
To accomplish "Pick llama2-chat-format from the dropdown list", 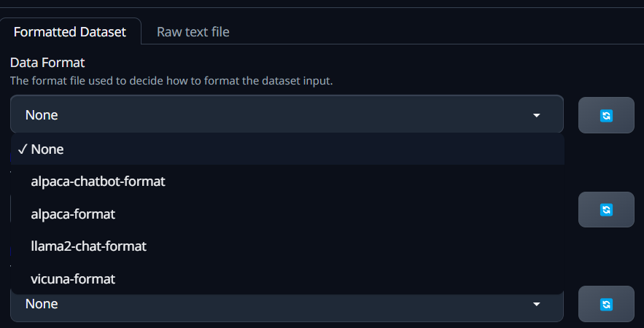I will click(88, 246).
